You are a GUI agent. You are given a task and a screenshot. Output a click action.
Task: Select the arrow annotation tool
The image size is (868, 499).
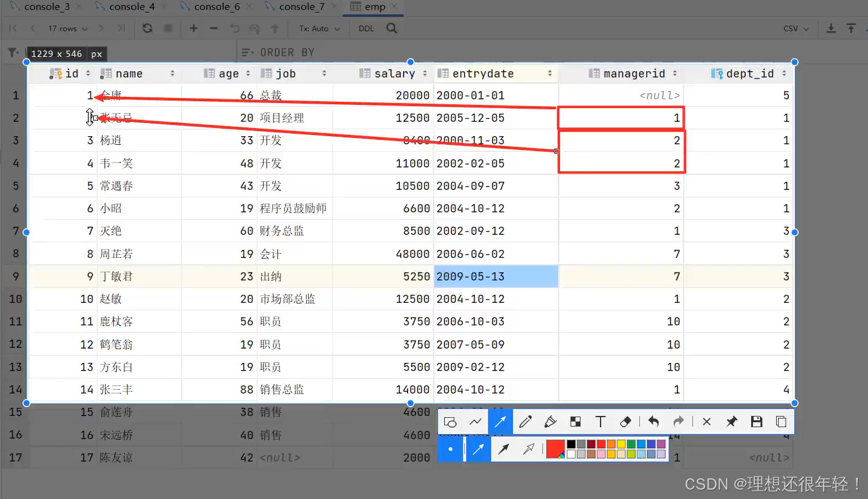click(500, 422)
